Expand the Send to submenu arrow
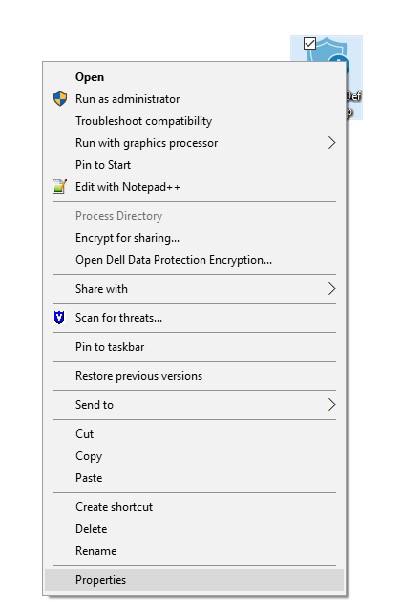Viewport: 402px width, 608px height. click(x=331, y=404)
